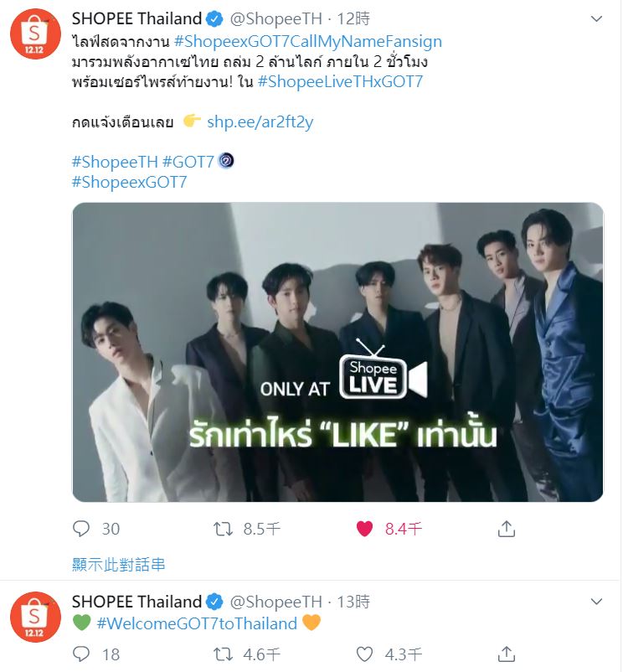
Task: Open the shp.ee/ar2ft2y link
Action: click(x=260, y=122)
